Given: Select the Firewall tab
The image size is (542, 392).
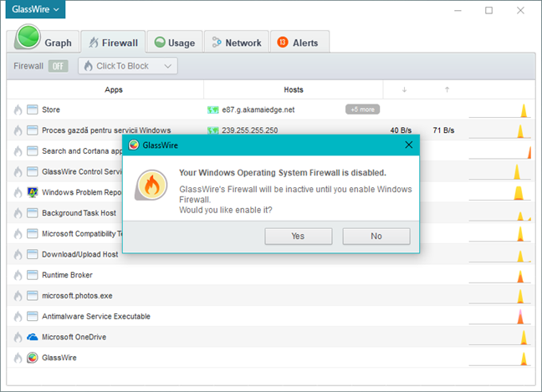Looking at the screenshot, I should click(113, 42).
